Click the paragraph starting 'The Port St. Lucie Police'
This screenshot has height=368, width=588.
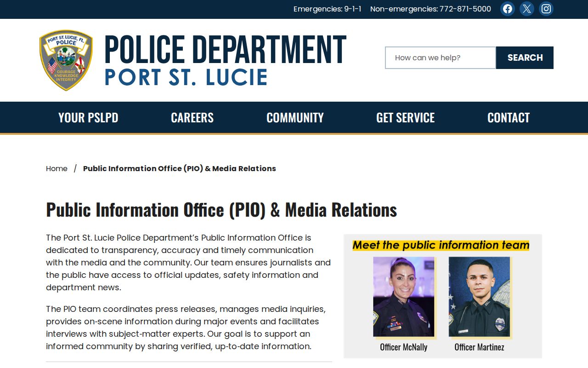pyautogui.click(x=189, y=263)
